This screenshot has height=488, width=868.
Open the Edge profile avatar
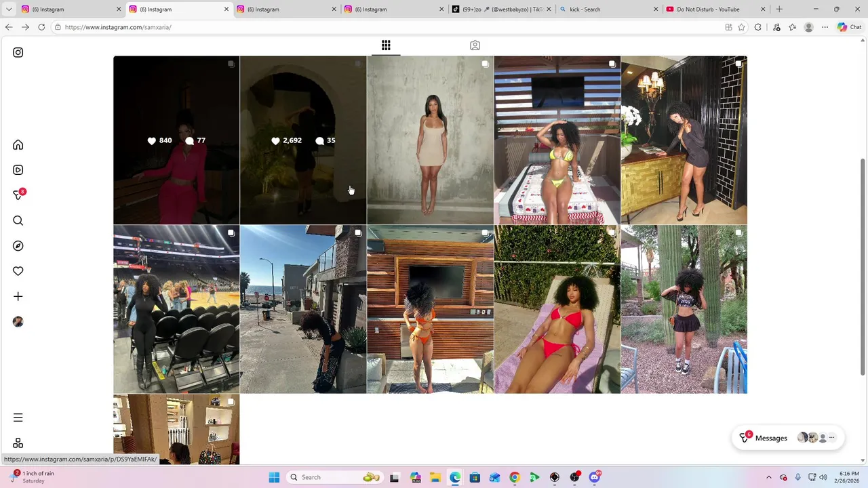(x=808, y=27)
